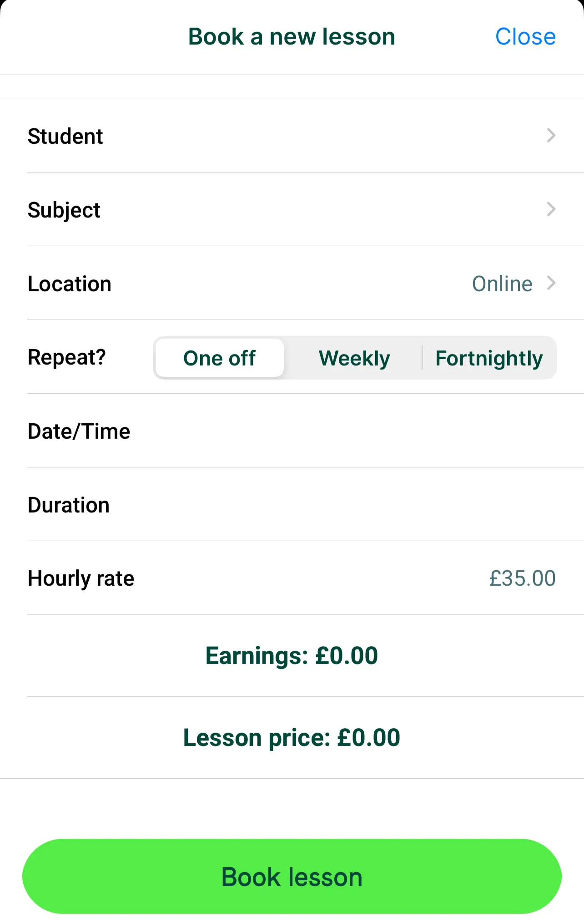Tap the Earnings: £0.00 text
584x924 pixels.
coord(292,655)
